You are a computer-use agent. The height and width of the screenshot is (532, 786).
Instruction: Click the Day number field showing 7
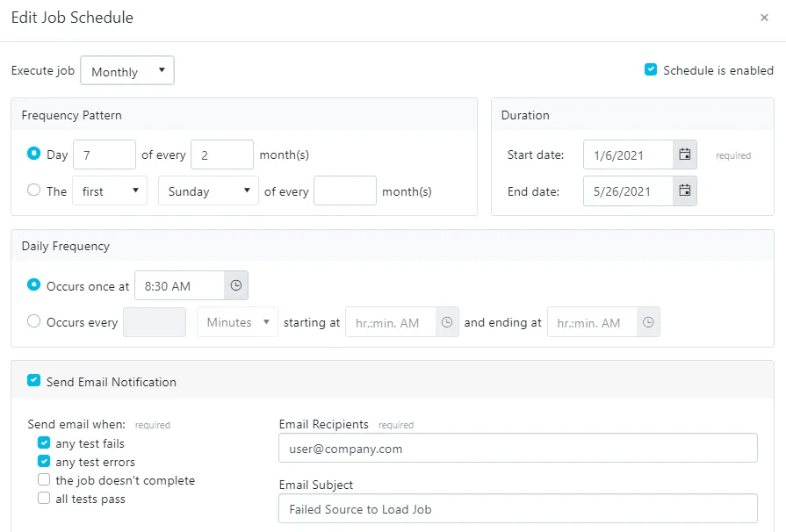(105, 155)
